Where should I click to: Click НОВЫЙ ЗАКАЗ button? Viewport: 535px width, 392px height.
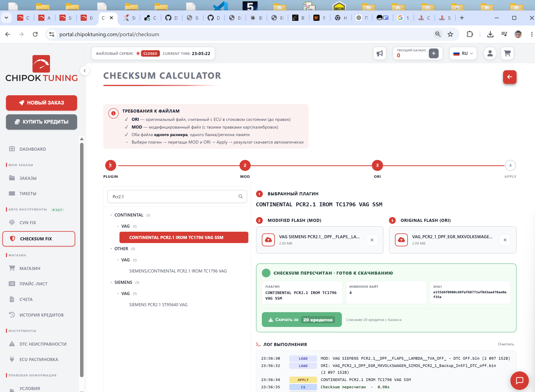(42, 103)
